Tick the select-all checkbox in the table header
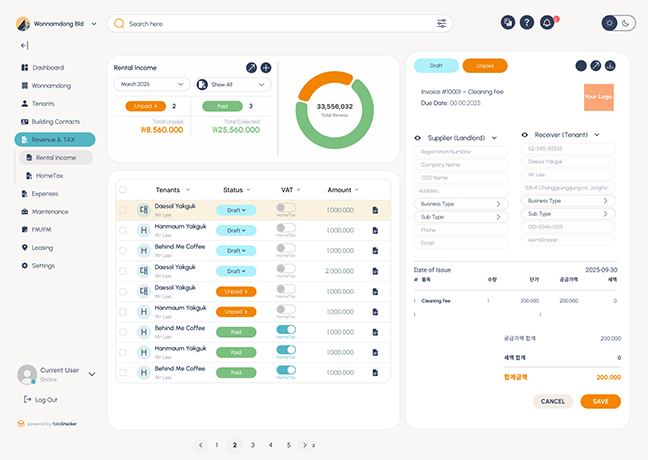The width and height of the screenshot is (648, 460). (123, 189)
